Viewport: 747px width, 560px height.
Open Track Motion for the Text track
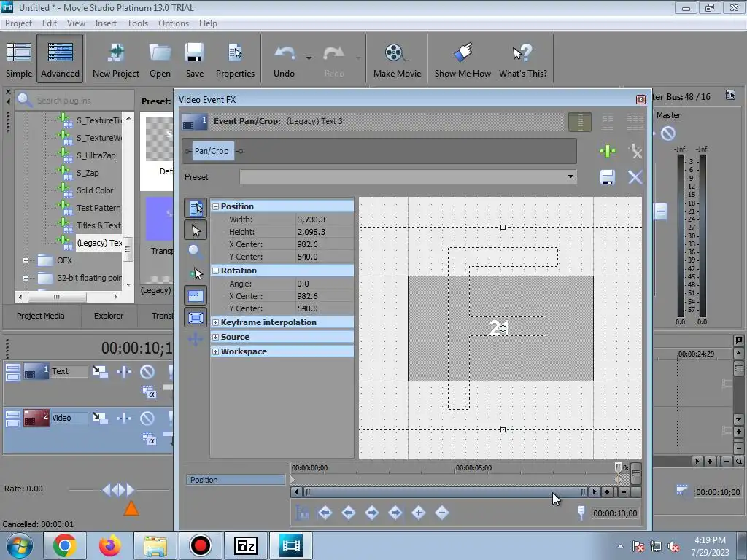point(100,371)
